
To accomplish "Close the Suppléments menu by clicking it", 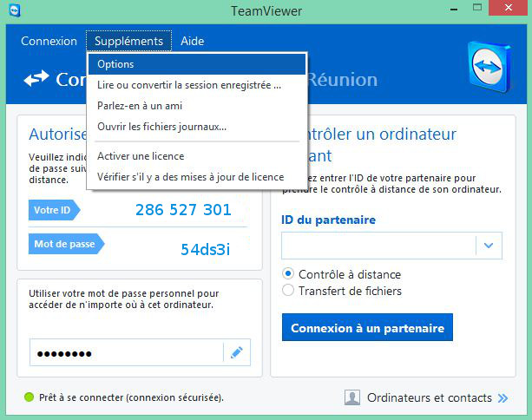I will [129, 41].
